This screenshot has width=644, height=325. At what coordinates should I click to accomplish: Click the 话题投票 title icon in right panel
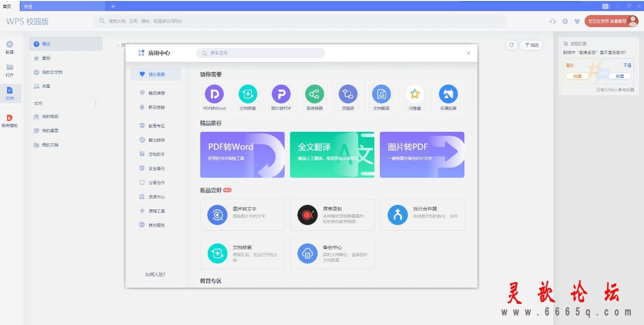click(566, 44)
